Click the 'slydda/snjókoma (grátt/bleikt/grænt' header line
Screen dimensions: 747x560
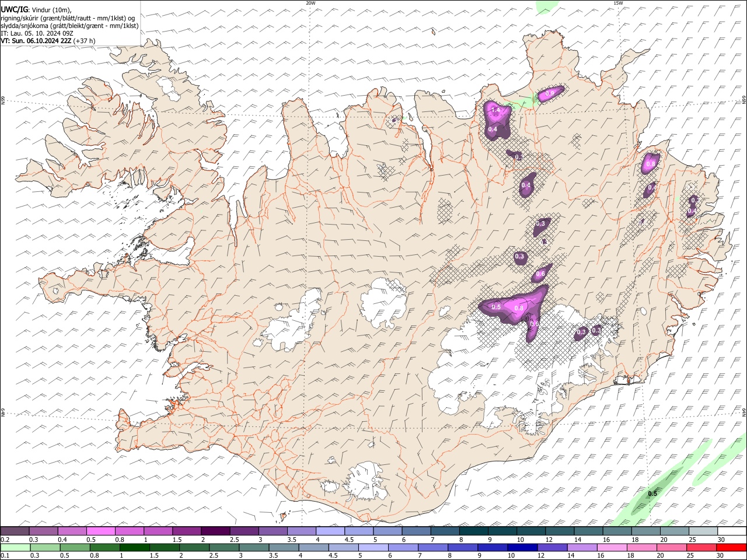(x=69, y=26)
